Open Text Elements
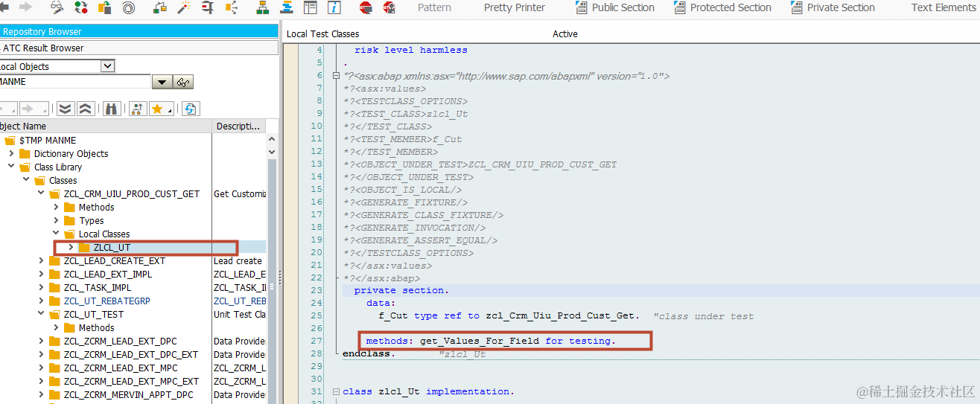This screenshot has width=980, height=404. 944,7
